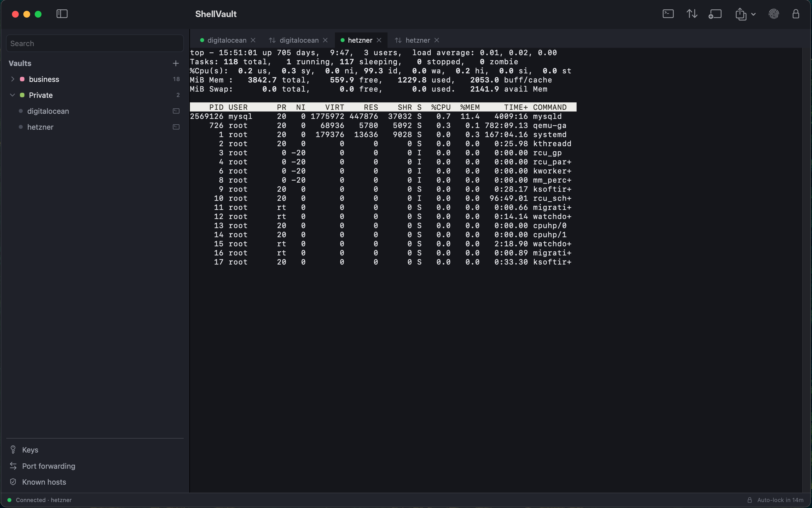The image size is (812, 508).
Task: Click the PID column header
Action: click(216, 107)
